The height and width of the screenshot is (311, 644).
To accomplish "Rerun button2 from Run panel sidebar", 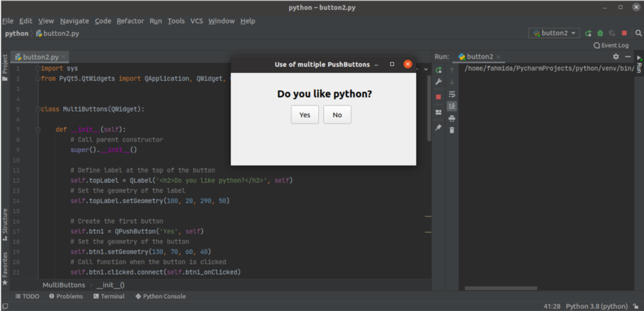I will point(439,70).
